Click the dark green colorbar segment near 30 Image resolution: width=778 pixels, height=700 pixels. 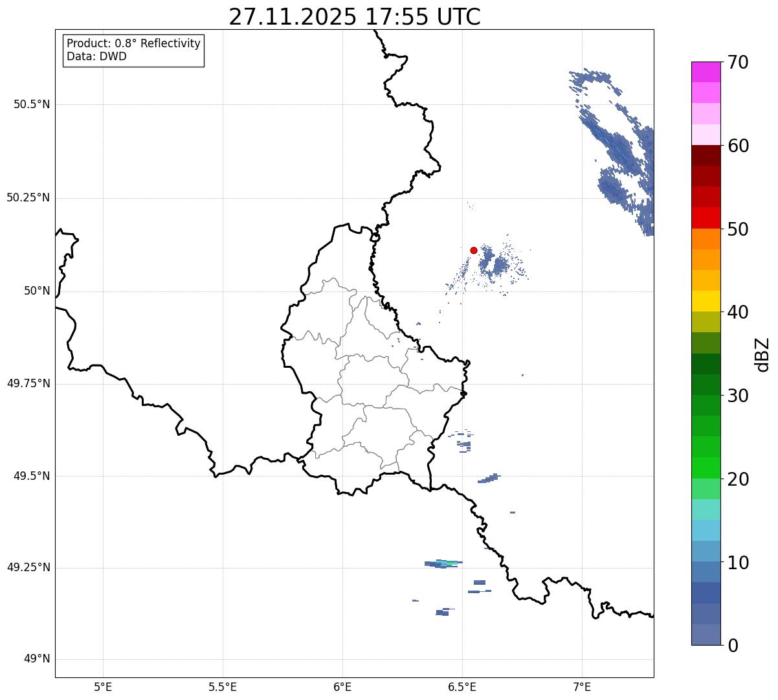click(x=706, y=385)
